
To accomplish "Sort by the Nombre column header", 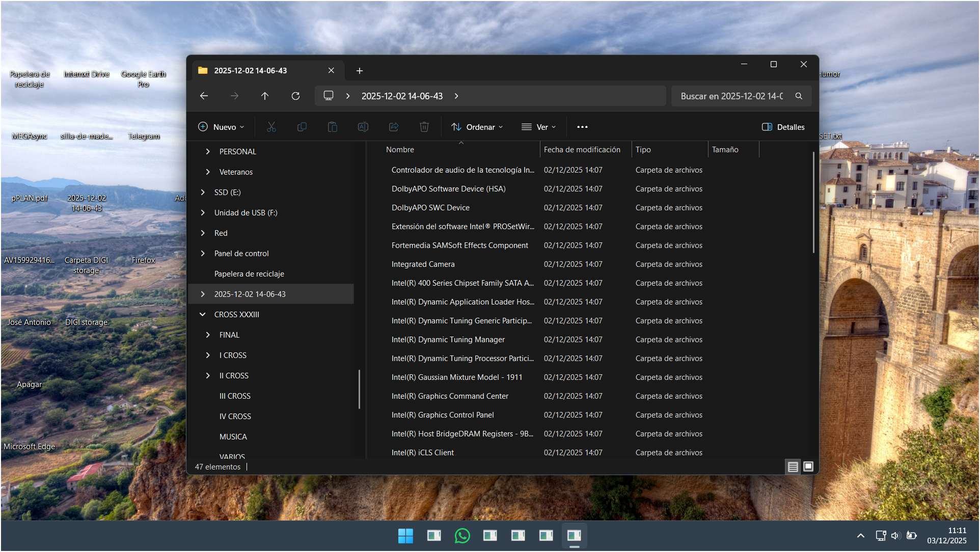I will coord(400,150).
